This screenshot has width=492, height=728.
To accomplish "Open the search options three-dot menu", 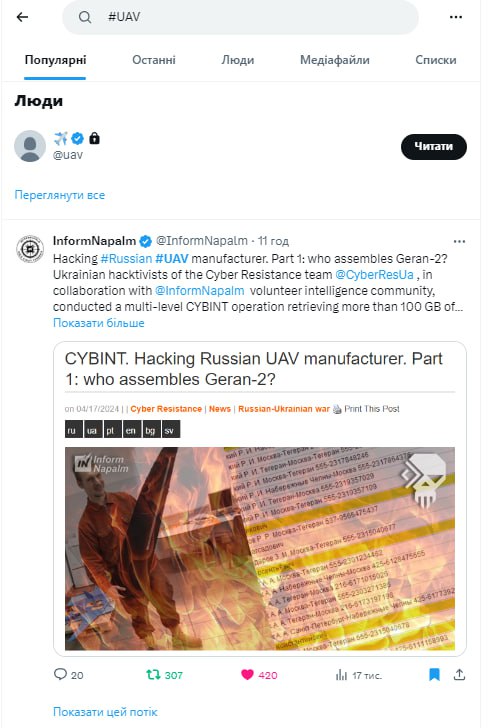I will [455, 17].
